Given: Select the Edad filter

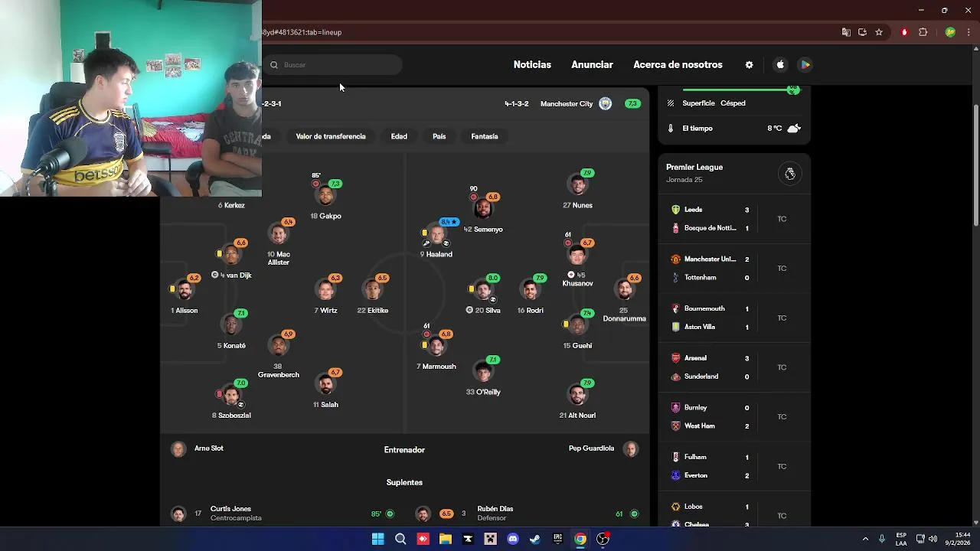Looking at the screenshot, I should coord(399,136).
